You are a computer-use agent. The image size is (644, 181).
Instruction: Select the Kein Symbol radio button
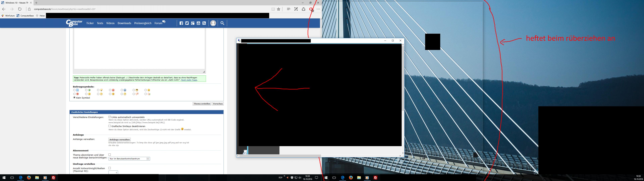pyautogui.click(x=74, y=98)
